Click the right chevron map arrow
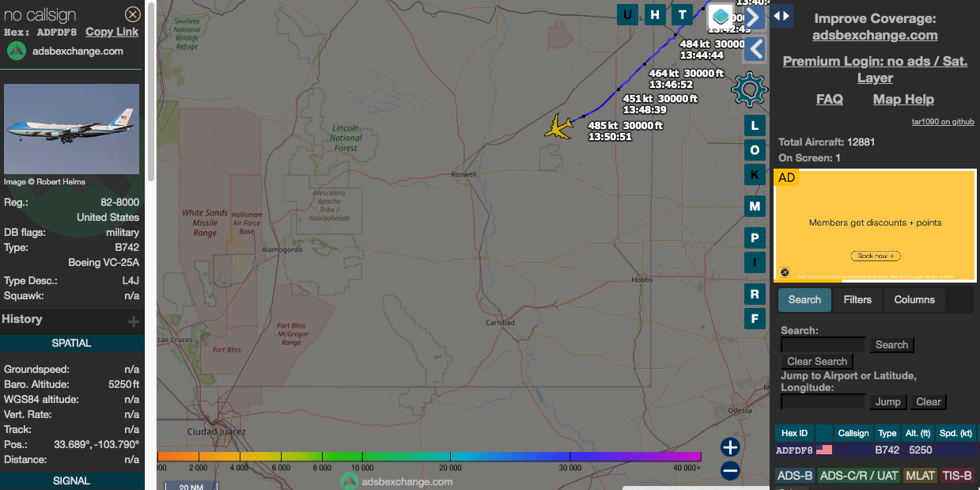This screenshot has width=980, height=490. (755, 16)
